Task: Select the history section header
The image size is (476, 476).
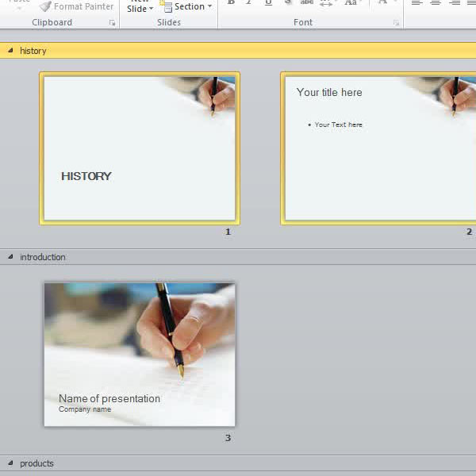Action: [x=238, y=51]
